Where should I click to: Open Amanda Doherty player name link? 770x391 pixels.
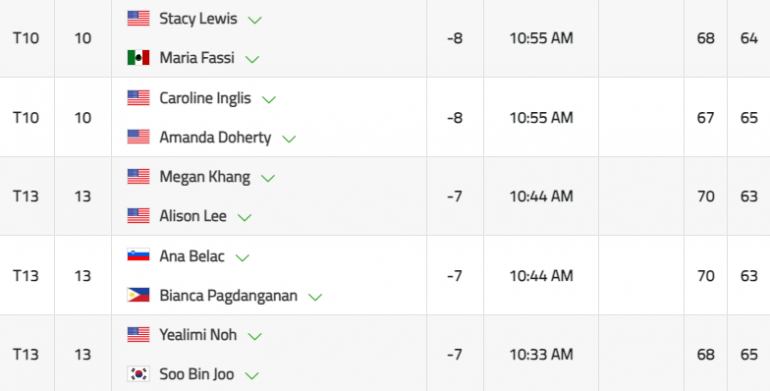[215, 138]
